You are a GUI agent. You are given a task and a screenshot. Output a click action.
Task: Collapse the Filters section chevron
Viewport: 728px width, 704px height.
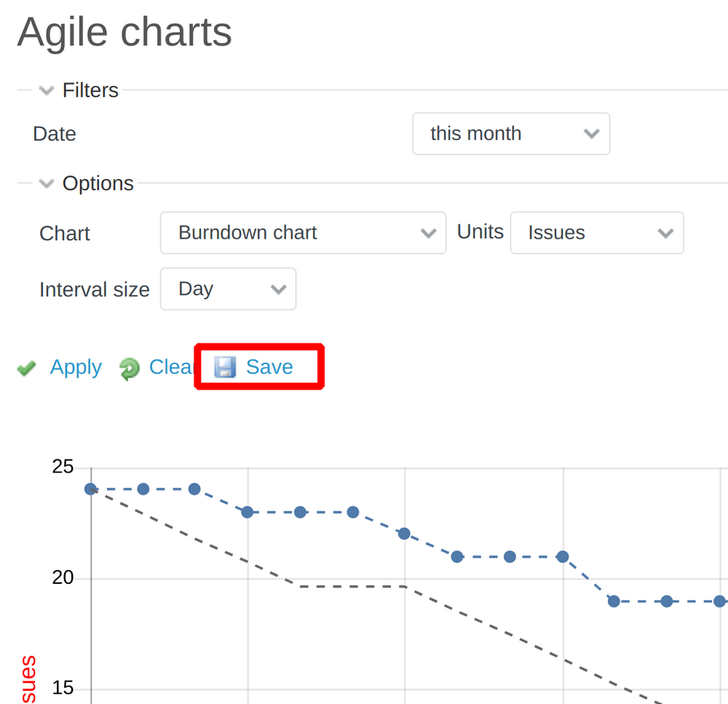[x=46, y=90]
